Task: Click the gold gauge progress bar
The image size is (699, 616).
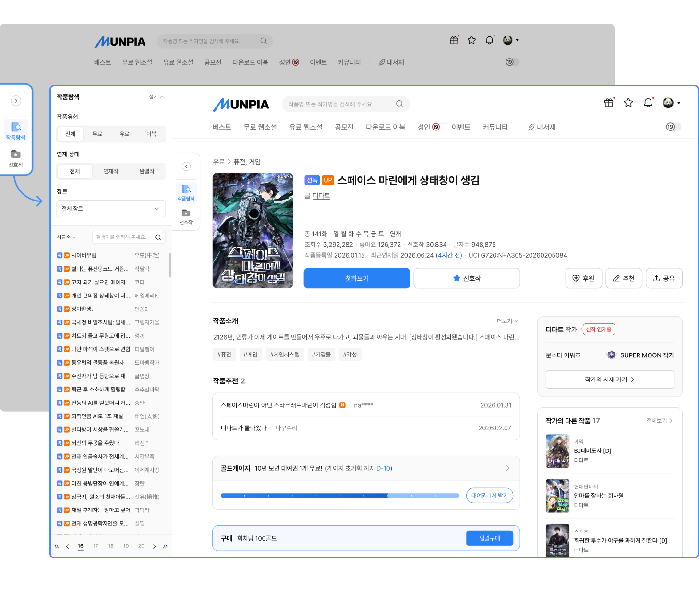Action: click(x=340, y=496)
